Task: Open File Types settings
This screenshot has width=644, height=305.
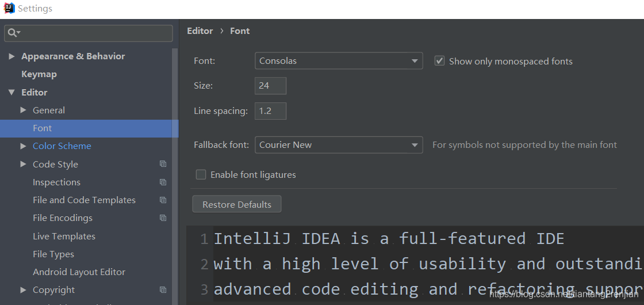Action: (x=53, y=254)
